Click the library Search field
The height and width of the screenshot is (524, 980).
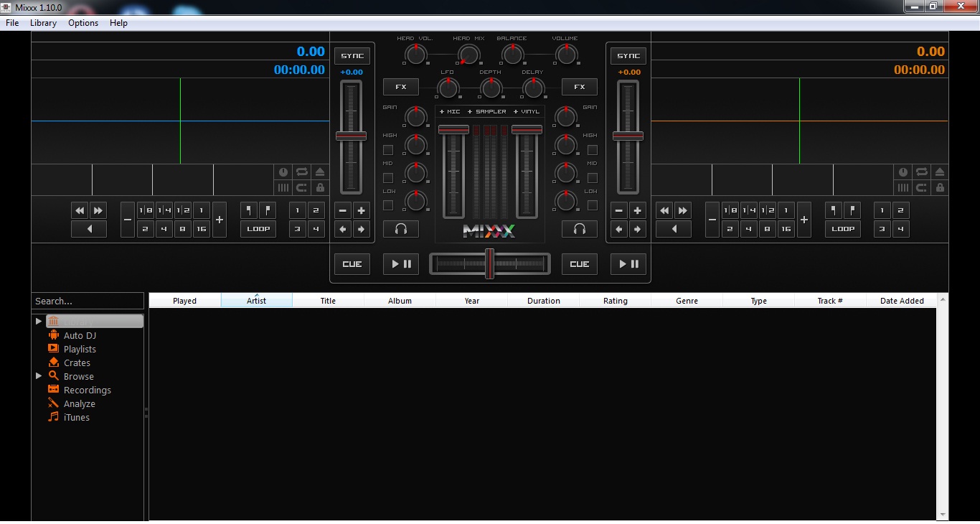point(88,301)
